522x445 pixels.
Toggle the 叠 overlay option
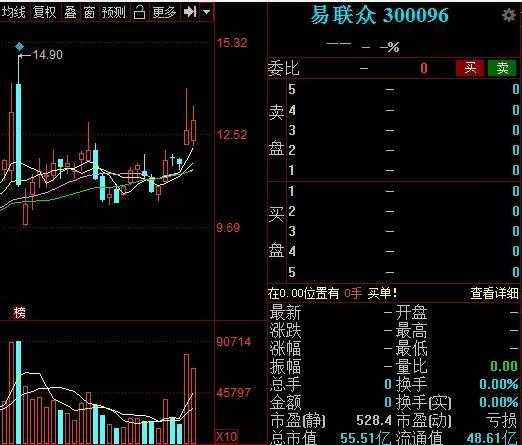point(70,13)
